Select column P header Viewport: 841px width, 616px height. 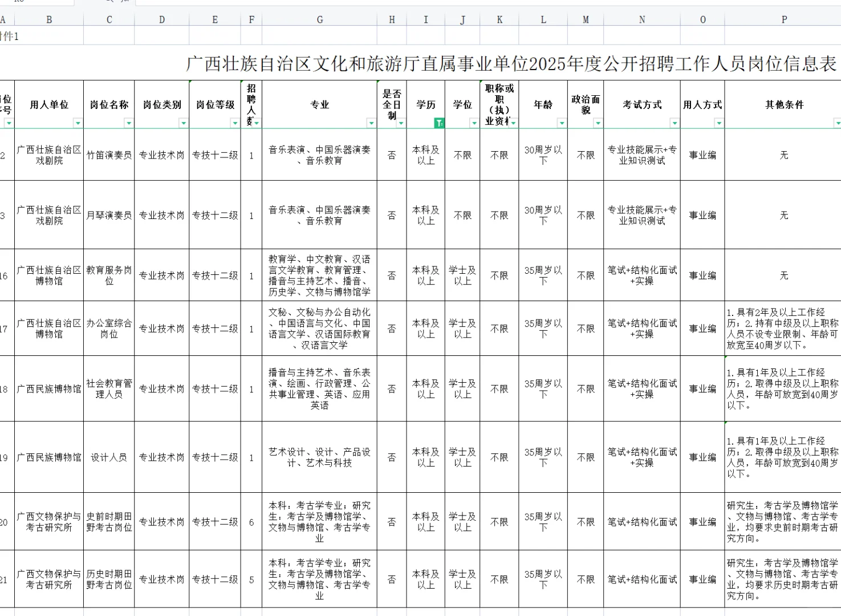[783, 19]
